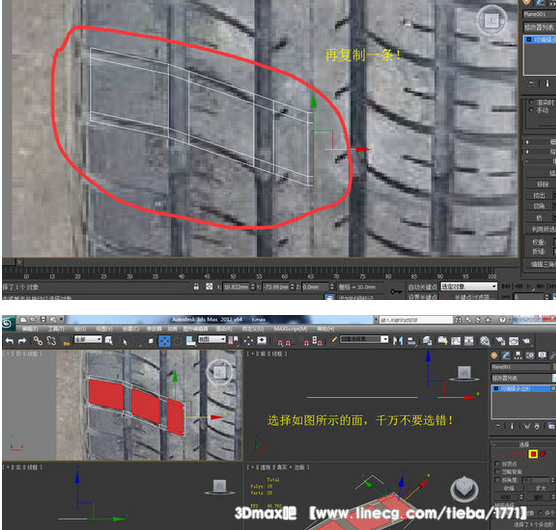Click the Plane001 object name field

point(521,367)
